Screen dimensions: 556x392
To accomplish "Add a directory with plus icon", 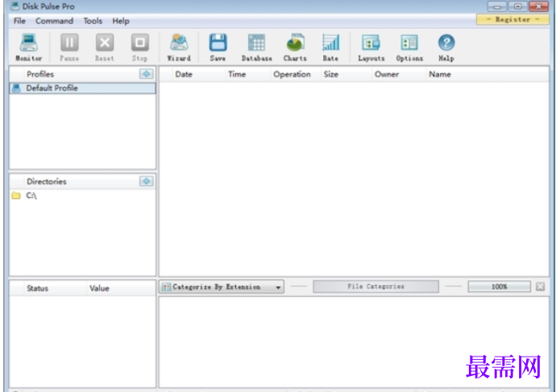I will click(146, 181).
